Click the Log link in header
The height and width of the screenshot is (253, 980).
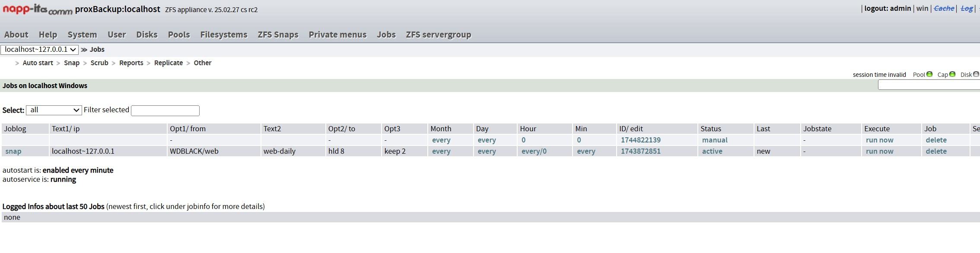(x=967, y=9)
